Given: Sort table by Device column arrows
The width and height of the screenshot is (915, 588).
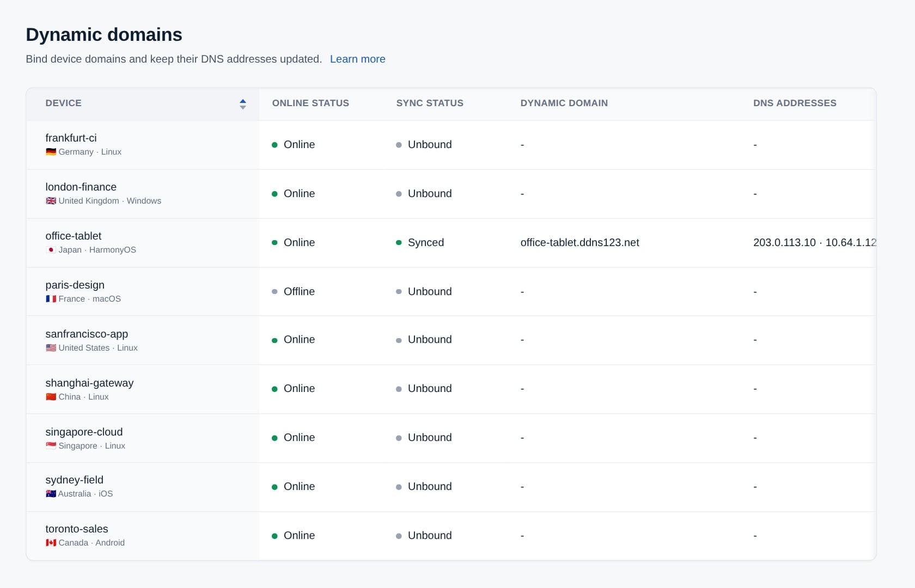Looking at the screenshot, I should (x=243, y=104).
